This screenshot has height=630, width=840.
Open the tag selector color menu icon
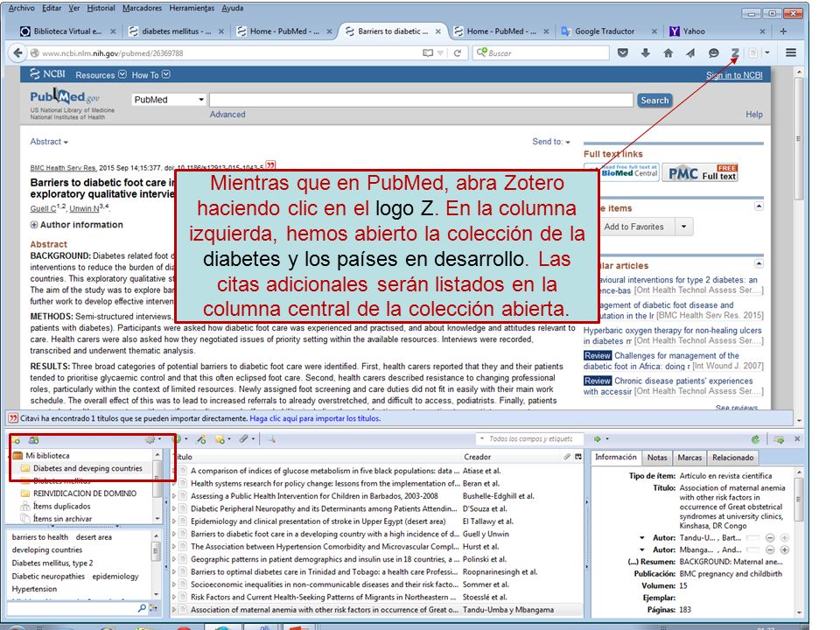(x=153, y=608)
